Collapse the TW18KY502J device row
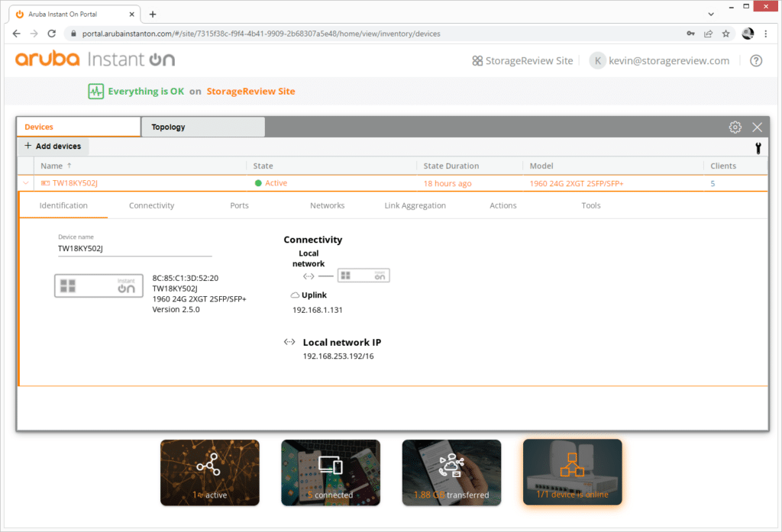Screen dimensions: 782x532 tap(26, 183)
